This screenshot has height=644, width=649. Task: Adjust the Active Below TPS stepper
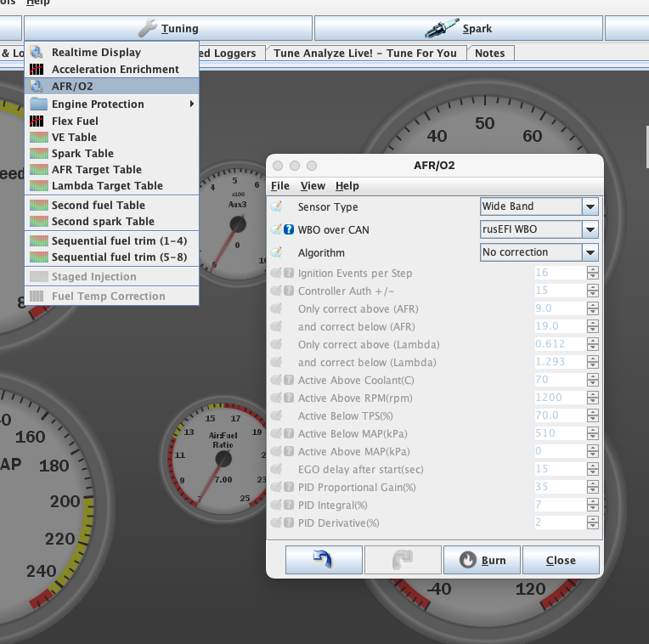click(592, 415)
